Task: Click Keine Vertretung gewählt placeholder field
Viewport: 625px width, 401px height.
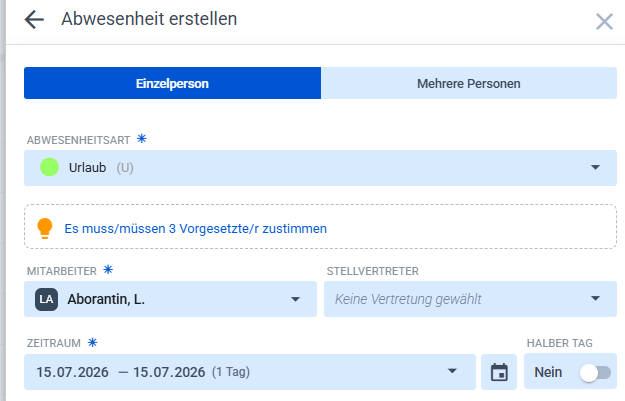Action: [x=470, y=299]
